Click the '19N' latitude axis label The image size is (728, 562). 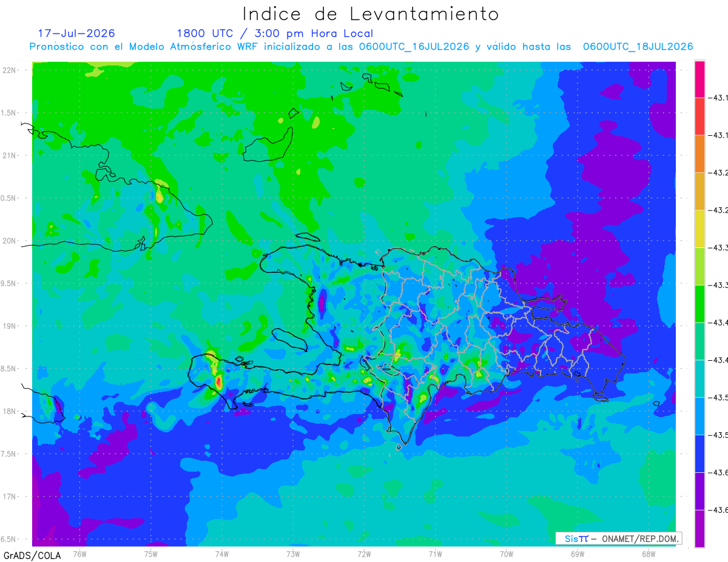click(x=10, y=326)
